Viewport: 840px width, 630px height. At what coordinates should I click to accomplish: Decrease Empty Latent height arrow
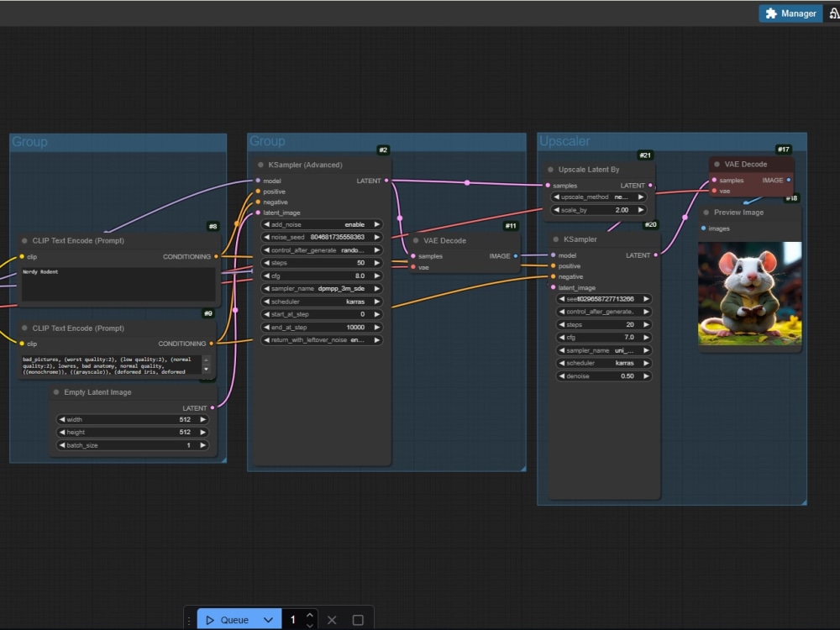point(62,433)
